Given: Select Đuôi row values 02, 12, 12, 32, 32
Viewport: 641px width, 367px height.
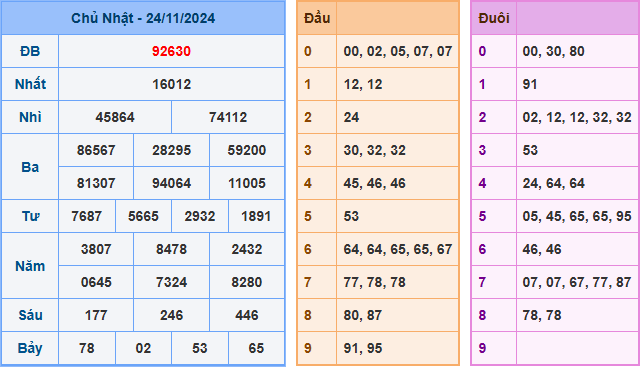Looking at the screenshot, I should (577, 118).
